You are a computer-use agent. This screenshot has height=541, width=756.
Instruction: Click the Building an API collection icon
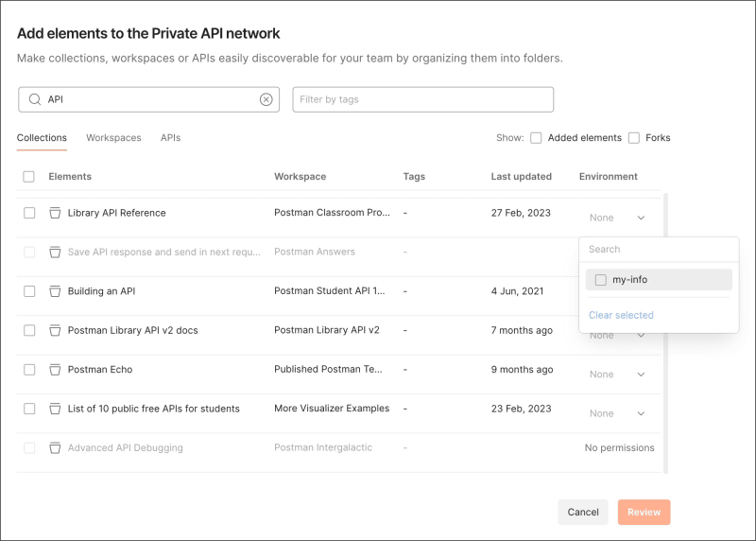click(x=55, y=291)
